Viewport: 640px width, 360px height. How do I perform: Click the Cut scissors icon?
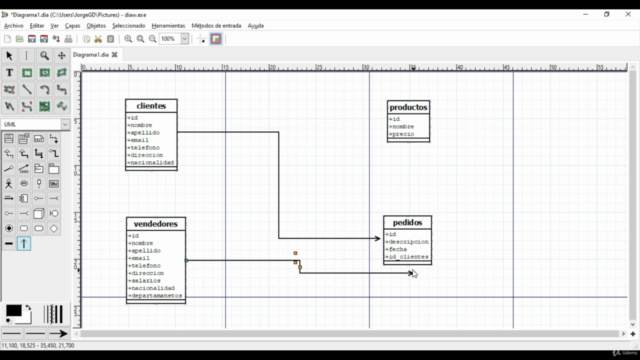coord(98,39)
